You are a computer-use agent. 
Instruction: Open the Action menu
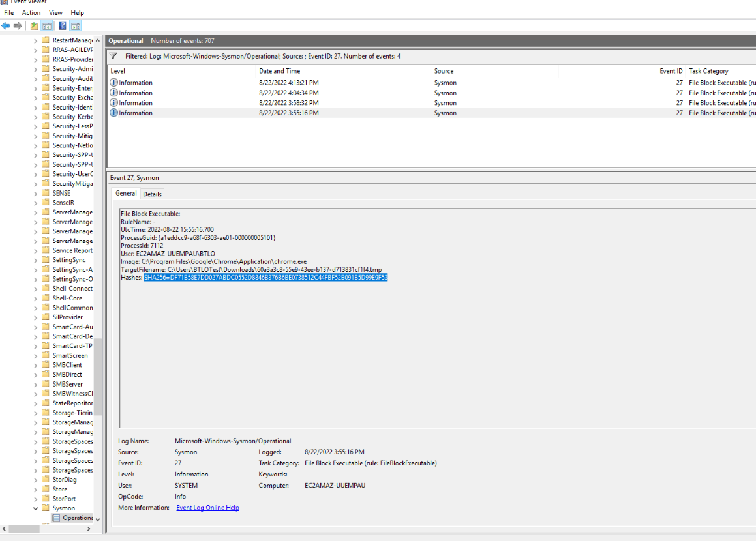[x=31, y=12]
